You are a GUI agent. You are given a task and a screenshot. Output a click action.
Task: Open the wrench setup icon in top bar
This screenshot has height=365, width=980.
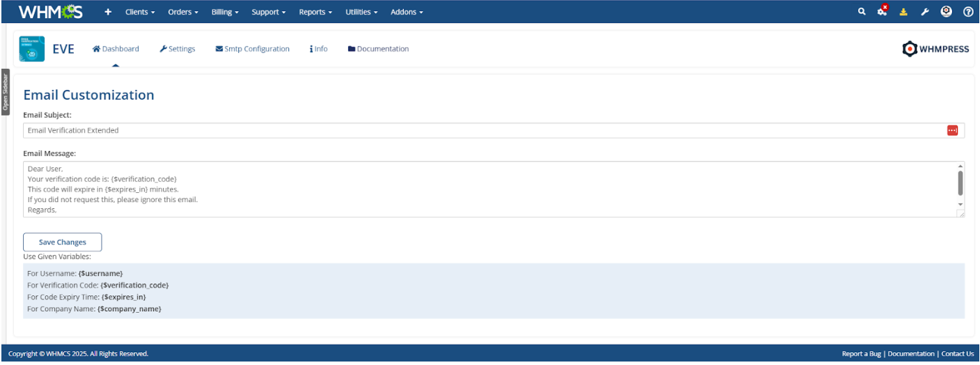coord(924,12)
